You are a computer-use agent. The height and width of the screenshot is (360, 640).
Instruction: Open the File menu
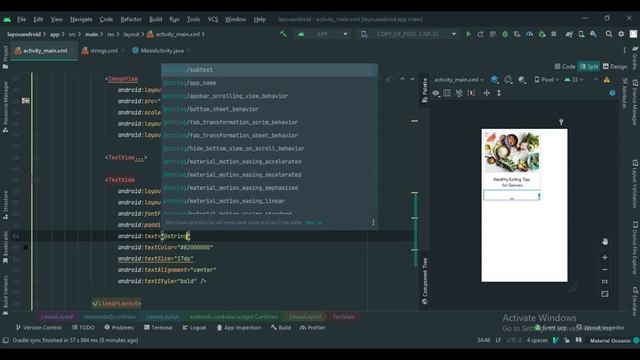[x=21, y=19]
